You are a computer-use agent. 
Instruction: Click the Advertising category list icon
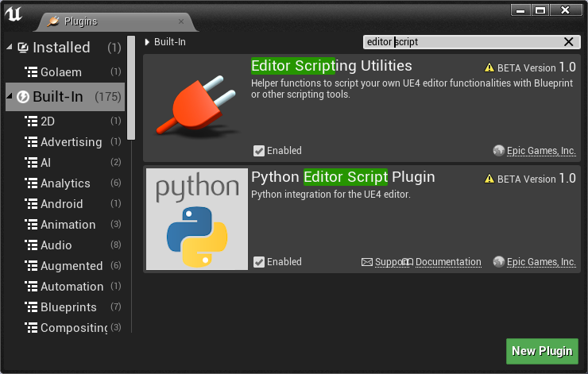coord(31,141)
